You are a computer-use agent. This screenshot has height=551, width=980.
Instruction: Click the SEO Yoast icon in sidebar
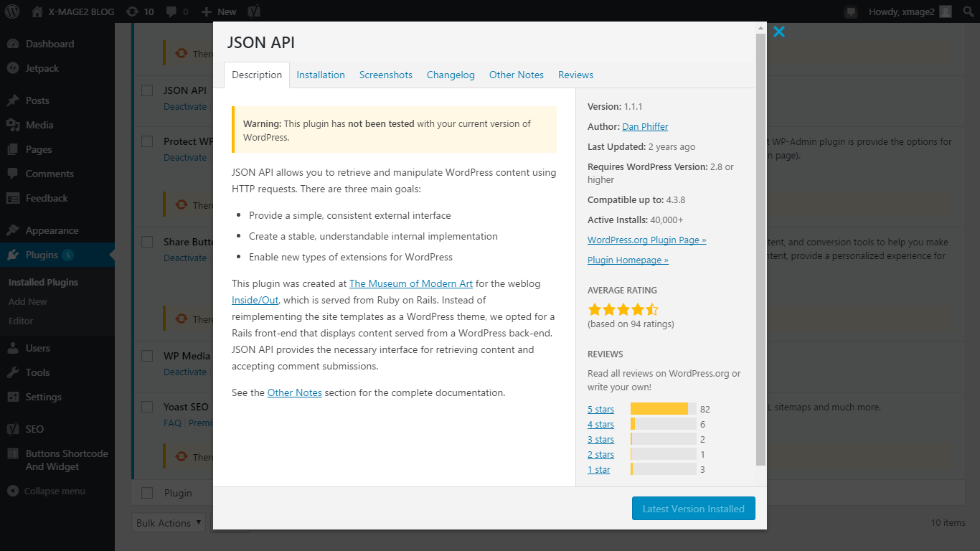coord(13,429)
